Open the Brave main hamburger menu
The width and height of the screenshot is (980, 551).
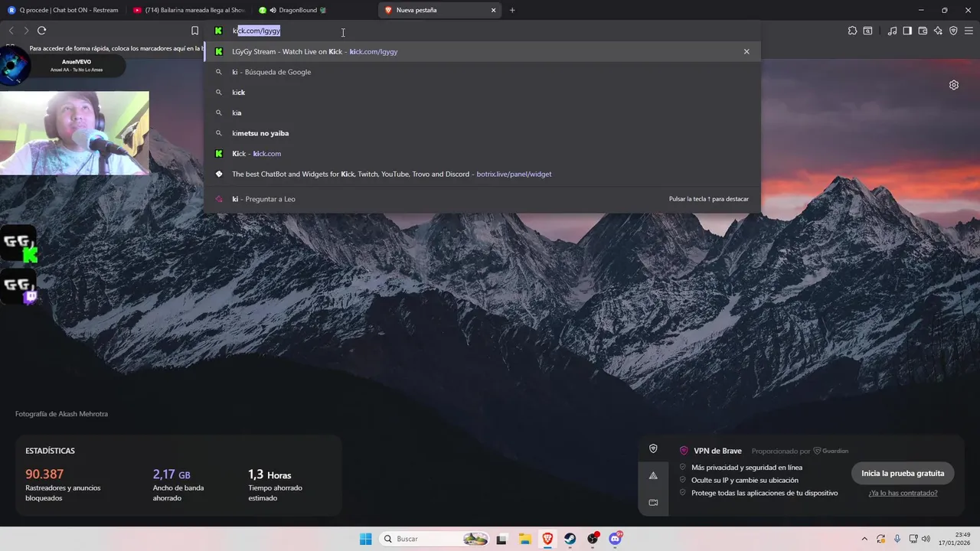click(969, 31)
